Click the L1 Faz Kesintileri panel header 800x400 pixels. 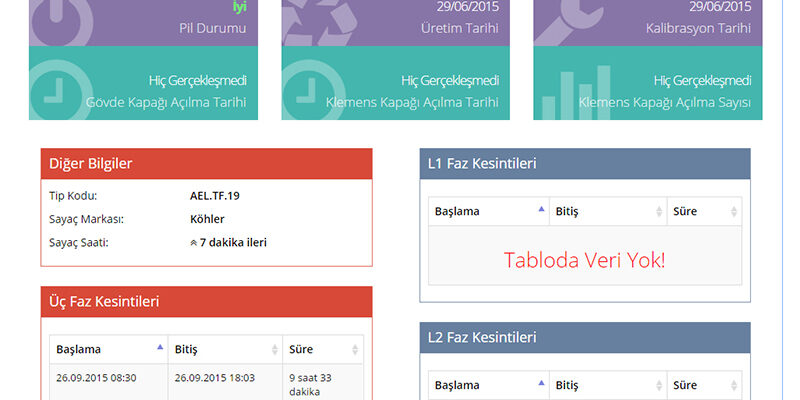[x=584, y=164]
